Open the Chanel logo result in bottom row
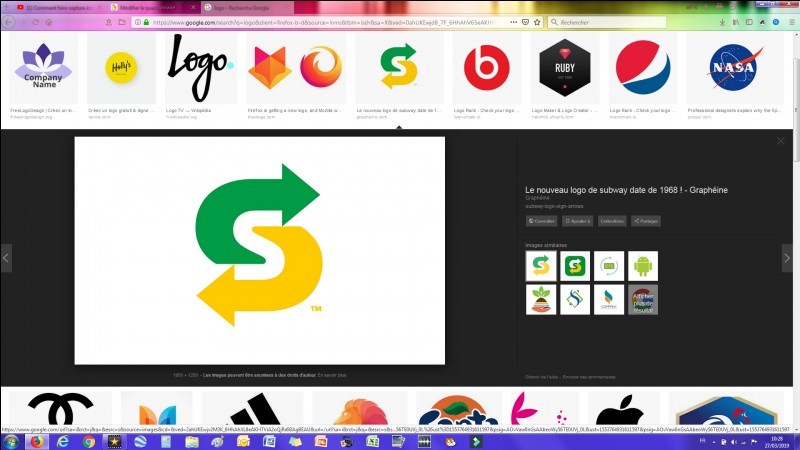This screenshot has width=800, height=450. pos(60,408)
